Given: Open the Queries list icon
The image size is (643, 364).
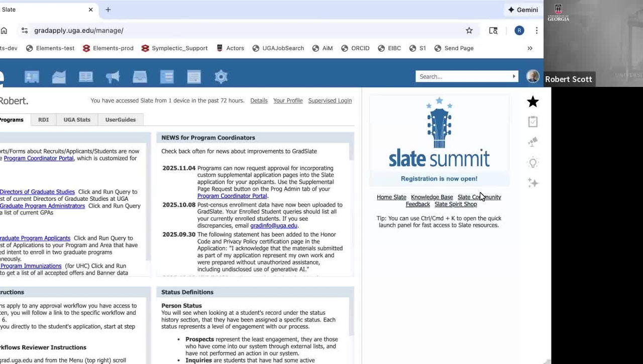Looking at the screenshot, I should click(x=167, y=77).
